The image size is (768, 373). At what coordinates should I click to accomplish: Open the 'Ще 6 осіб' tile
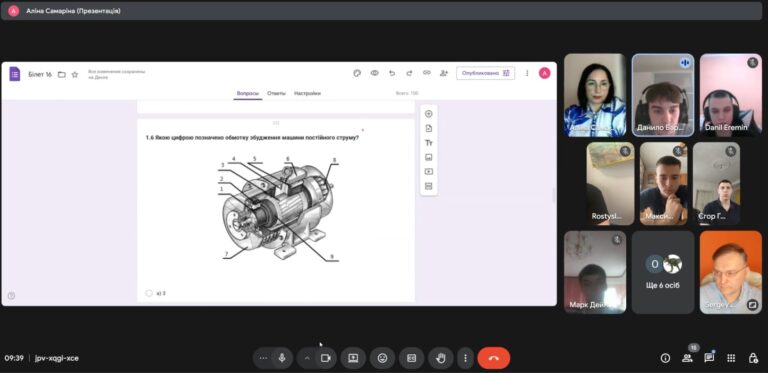663,272
